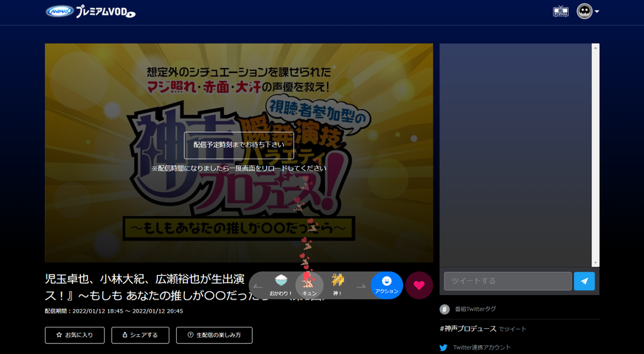The image size is (644, 354).
Task: Click the blue アクション button
Action: (387, 285)
